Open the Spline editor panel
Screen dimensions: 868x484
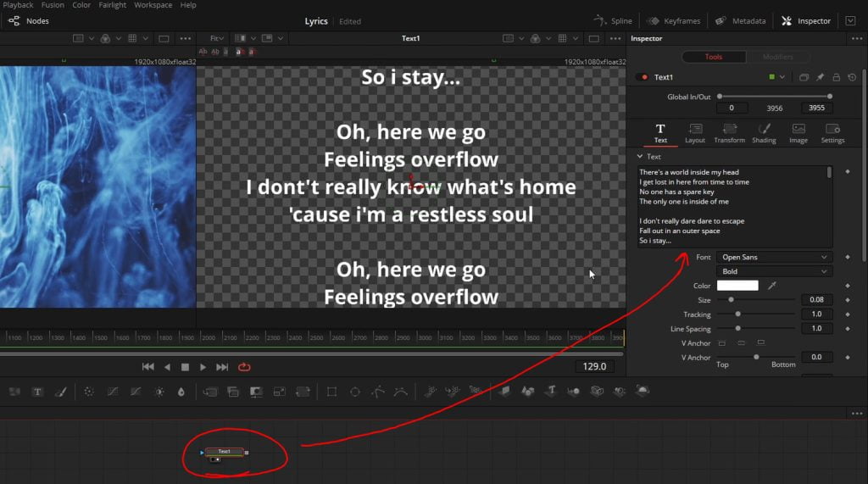pos(613,21)
